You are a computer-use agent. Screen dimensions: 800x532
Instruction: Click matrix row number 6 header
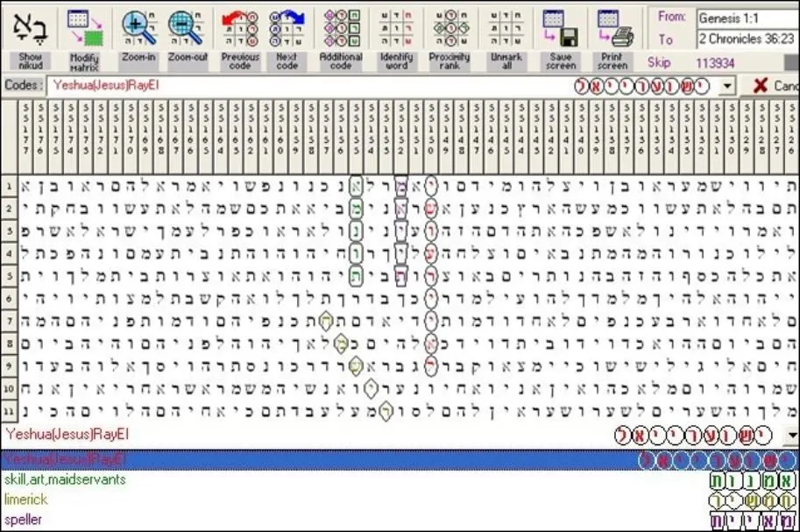(9, 298)
